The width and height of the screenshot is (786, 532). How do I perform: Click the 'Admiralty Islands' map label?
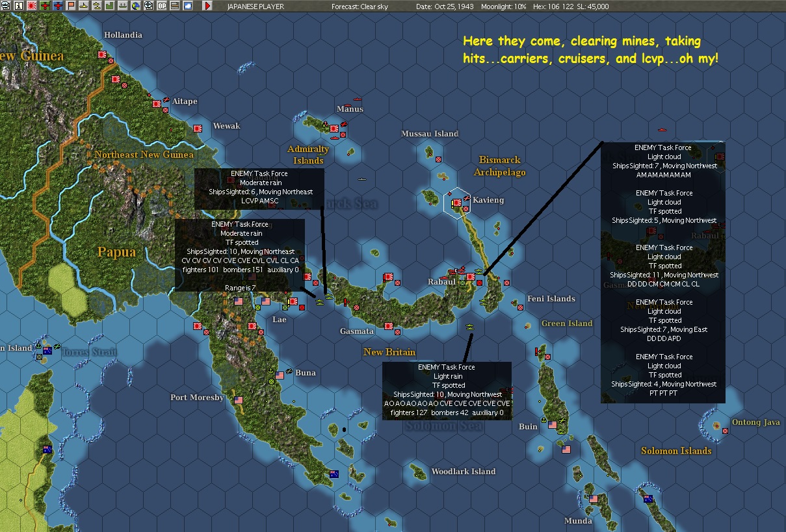point(308,155)
